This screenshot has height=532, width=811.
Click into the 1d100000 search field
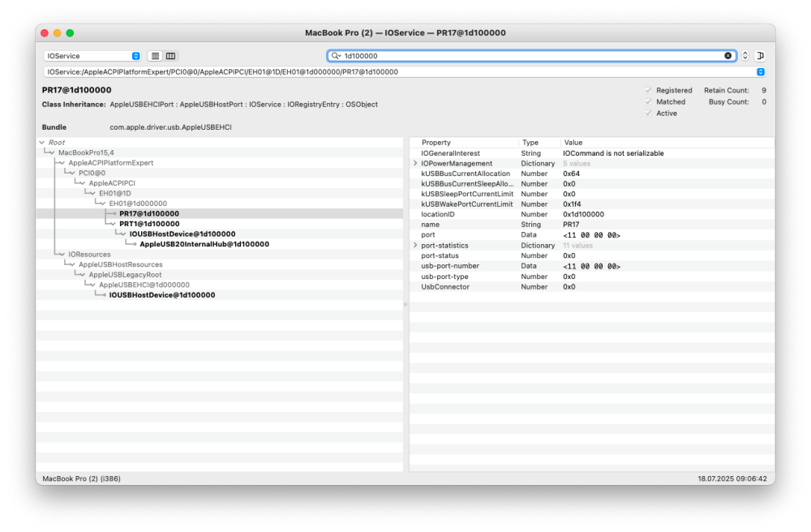[x=532, y=56]
